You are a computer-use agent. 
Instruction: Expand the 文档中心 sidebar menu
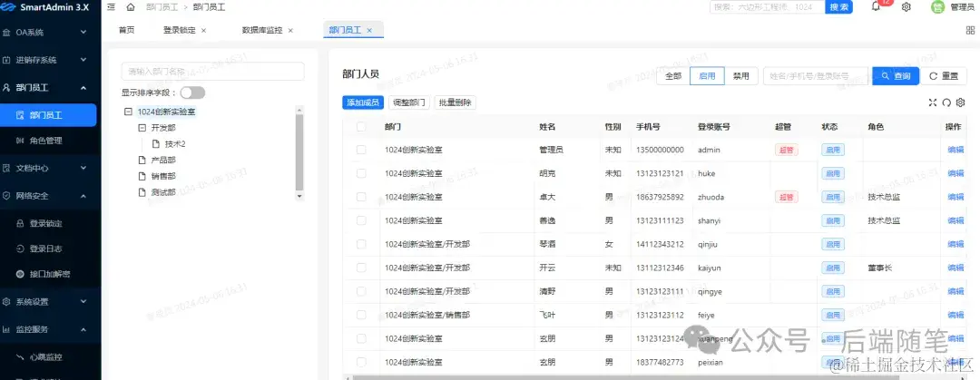click(48, 168)
